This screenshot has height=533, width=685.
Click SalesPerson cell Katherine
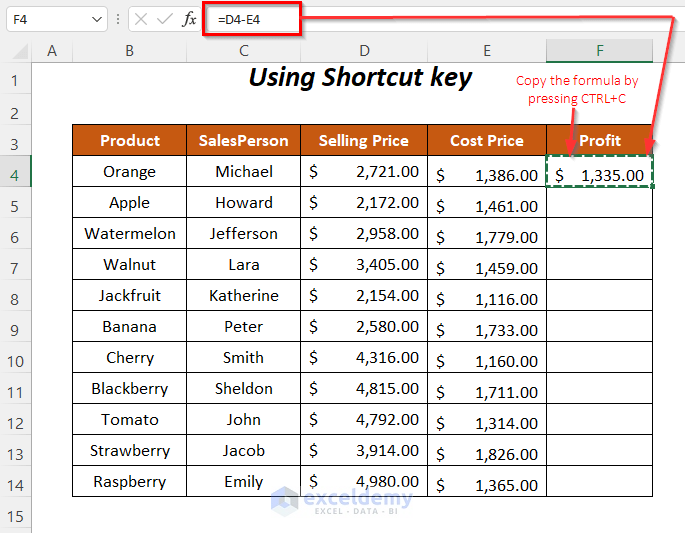pyautogui.click(x=244, y=296)
